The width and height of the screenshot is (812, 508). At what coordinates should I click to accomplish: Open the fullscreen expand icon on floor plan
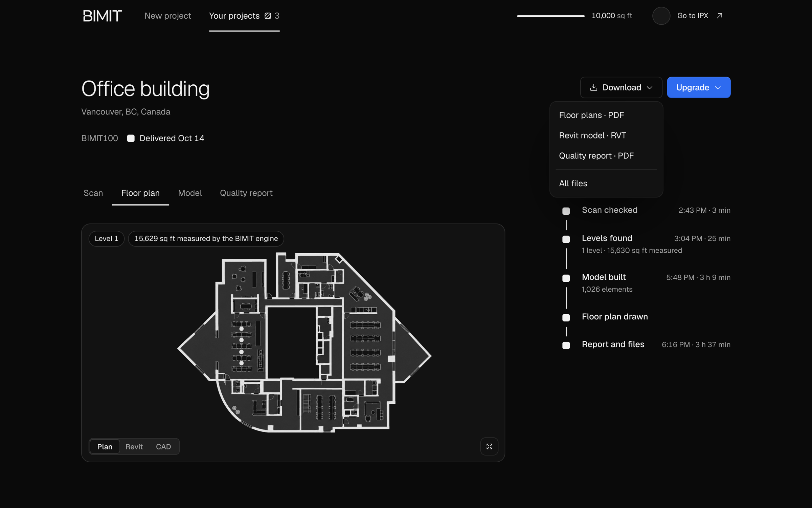click(x=489, y=446)
